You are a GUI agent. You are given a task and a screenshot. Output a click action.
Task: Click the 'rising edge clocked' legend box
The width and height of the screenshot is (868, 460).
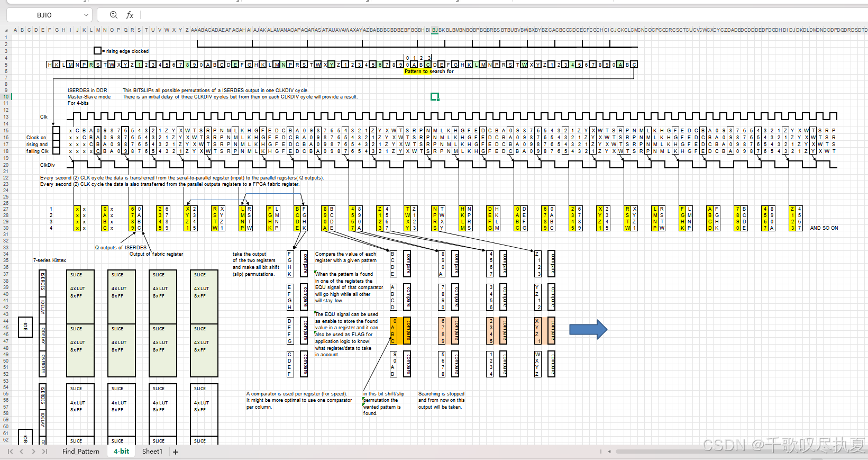pyautogui.click(x=97, y=51)
